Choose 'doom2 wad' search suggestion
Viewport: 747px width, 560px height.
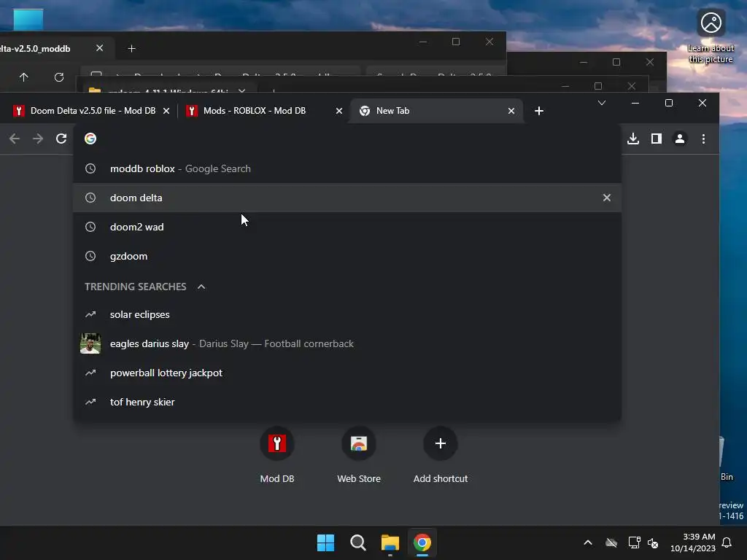point(347,227)
